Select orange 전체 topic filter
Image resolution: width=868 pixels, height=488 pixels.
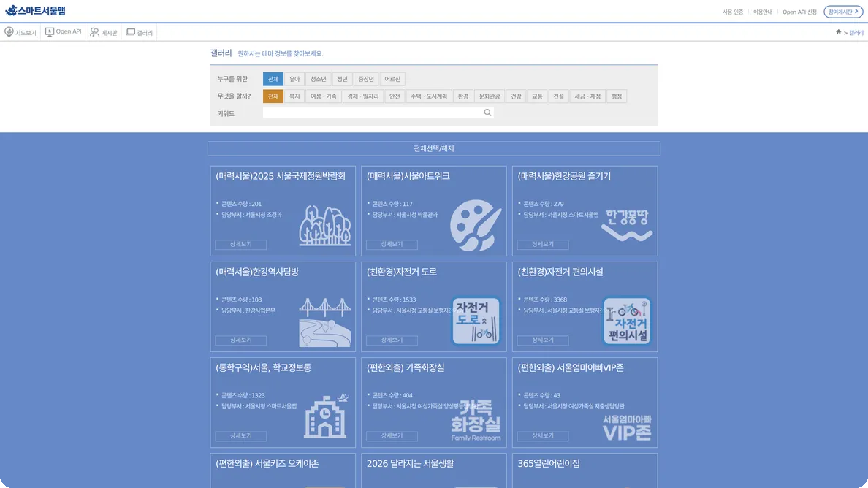pyautogui.click(x=273, y=96)
